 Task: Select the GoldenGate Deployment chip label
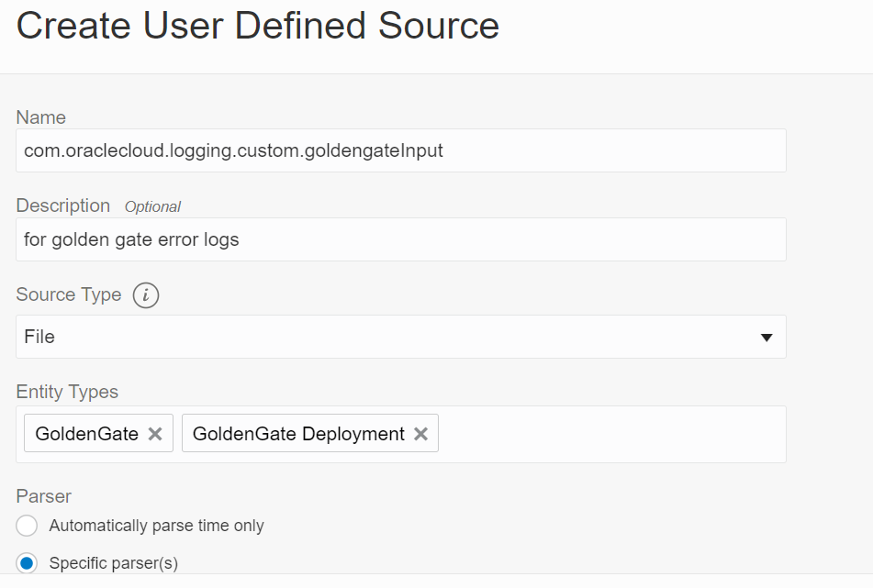(298, 434)
